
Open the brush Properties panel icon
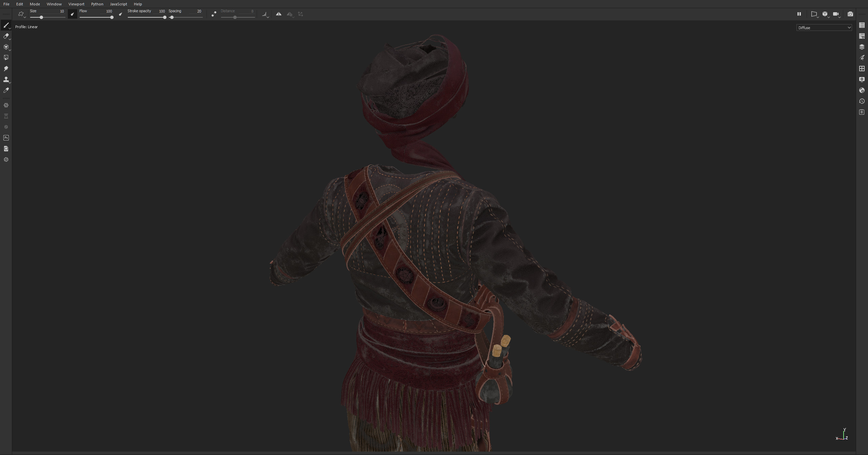[862, 58]
